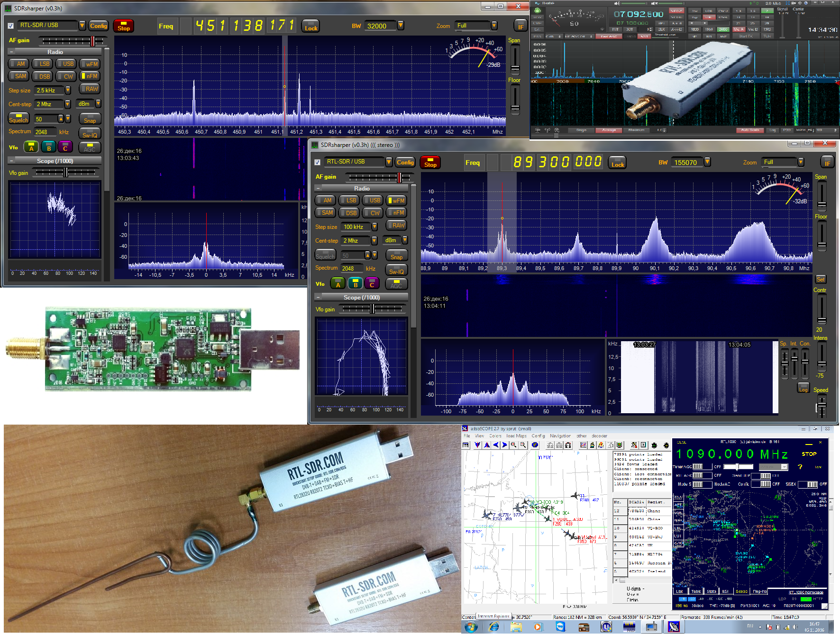
Task: Switch to the Table tab in RTL1090
Action: 695,591
